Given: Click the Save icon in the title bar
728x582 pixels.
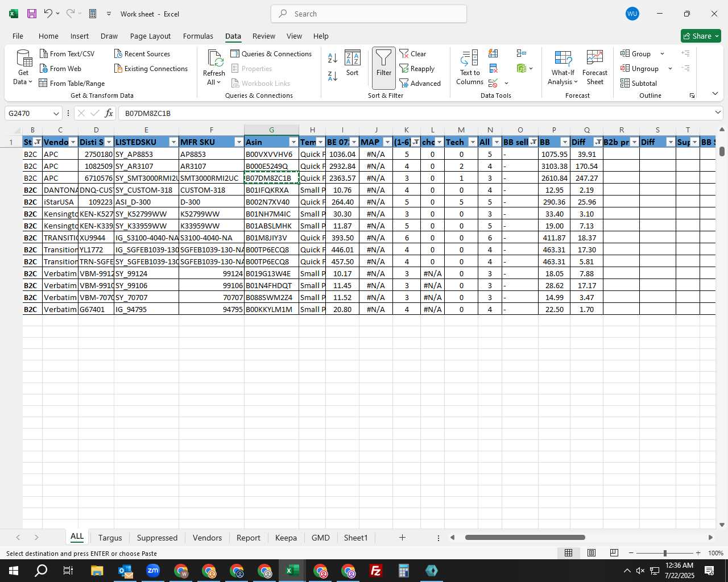Looking at the screenshot, I should [x=32, y=14].
